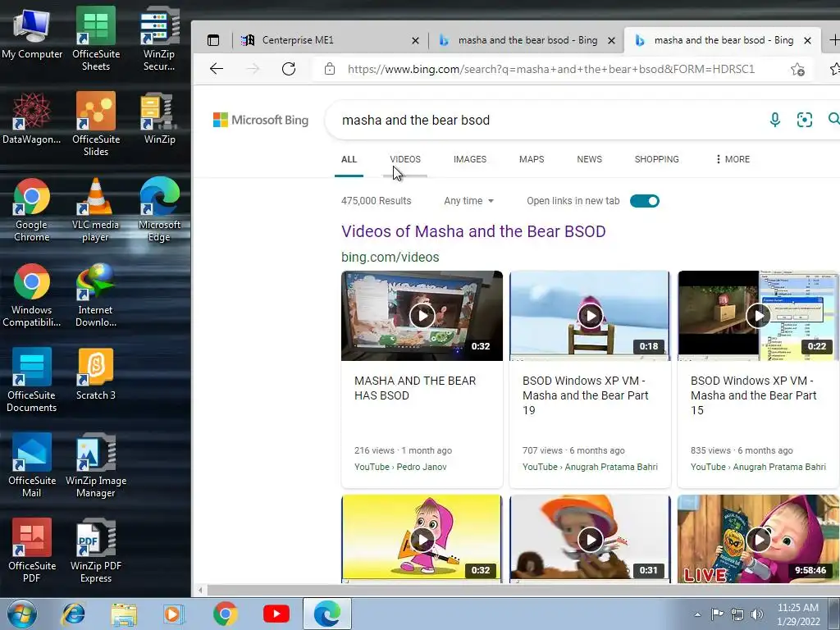Open Bing visual search camera icon
The height and width of the screenshot is (630, 840).
(804, 120)
